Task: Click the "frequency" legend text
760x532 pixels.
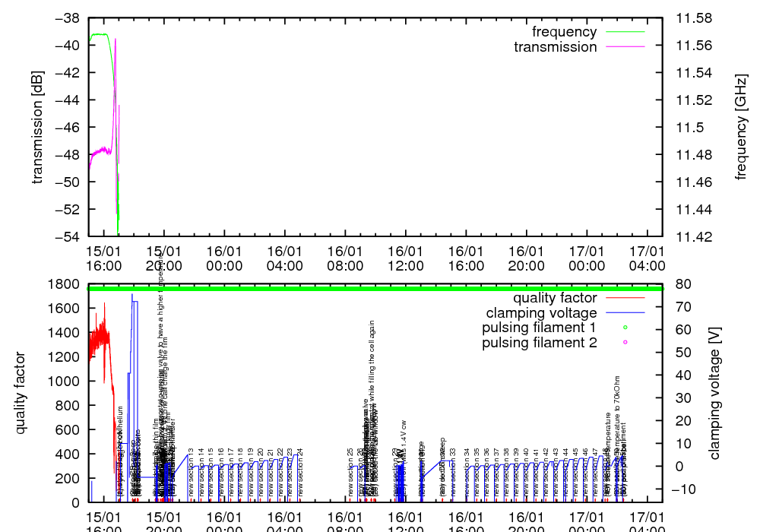Action: pos(564,32)
